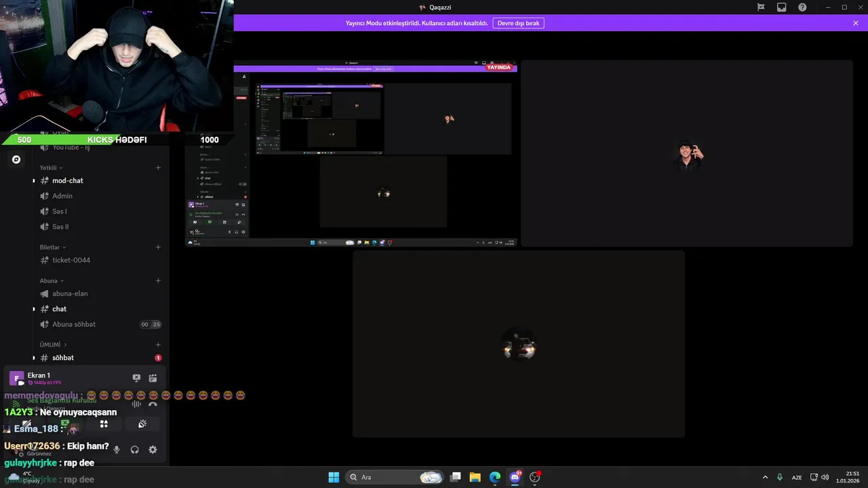Switch the AZE keyboard language indicator
Image resolution: width=868 pixels, height=488 pixels.
coord(797,477)
